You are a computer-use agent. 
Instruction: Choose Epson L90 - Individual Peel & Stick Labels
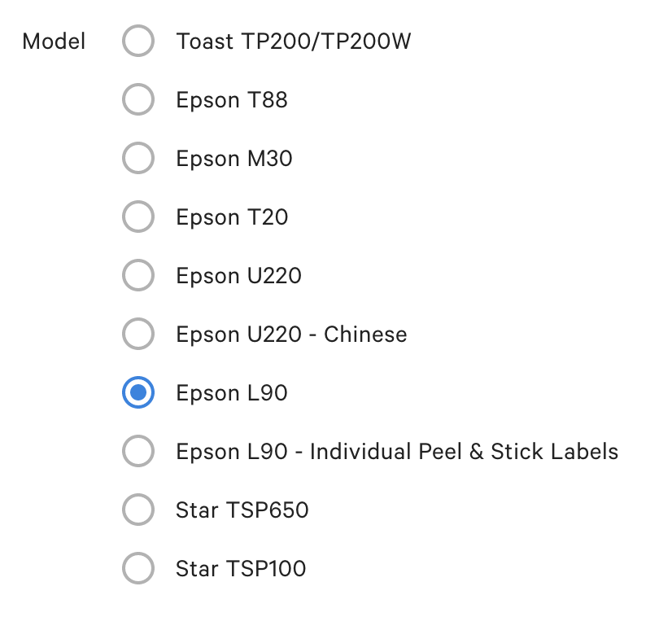[x=138, y=451]
